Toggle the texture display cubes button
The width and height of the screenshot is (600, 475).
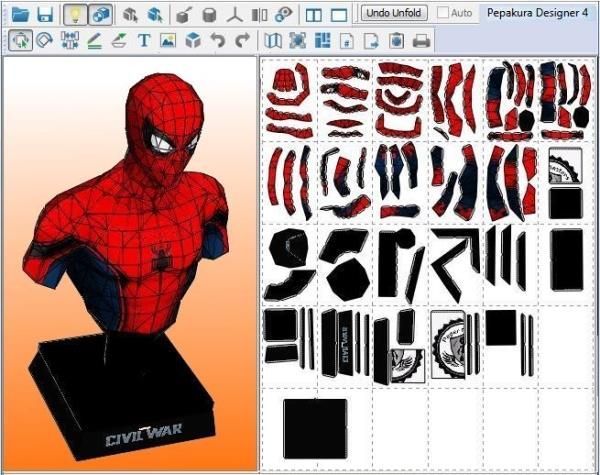[x=101, y=15]
